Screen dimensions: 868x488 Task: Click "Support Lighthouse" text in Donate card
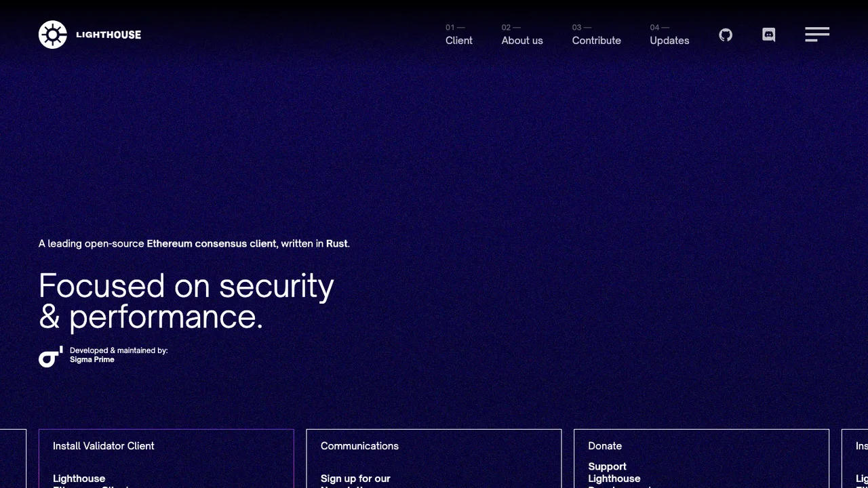[614, 472]
